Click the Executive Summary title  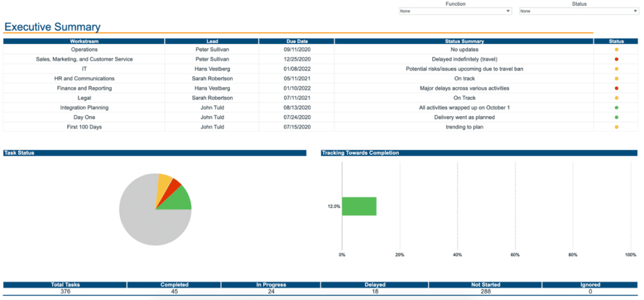[52, 27]
